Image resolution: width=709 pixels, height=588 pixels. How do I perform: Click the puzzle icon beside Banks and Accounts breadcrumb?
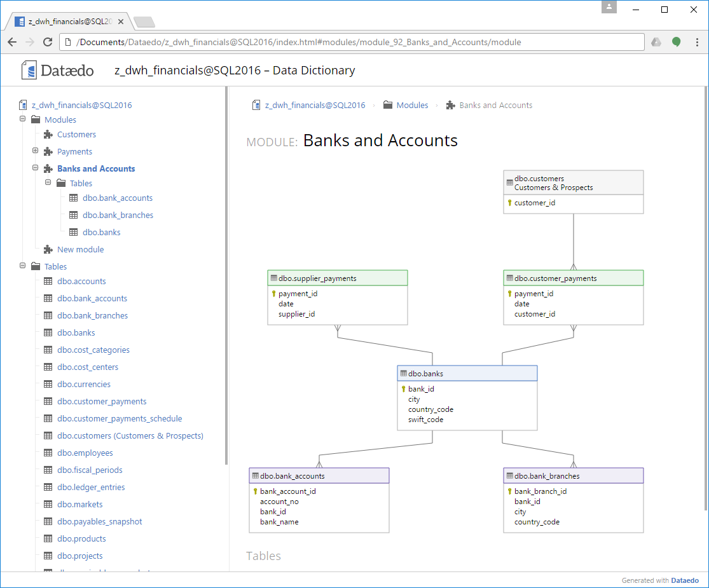coord(450,106)
